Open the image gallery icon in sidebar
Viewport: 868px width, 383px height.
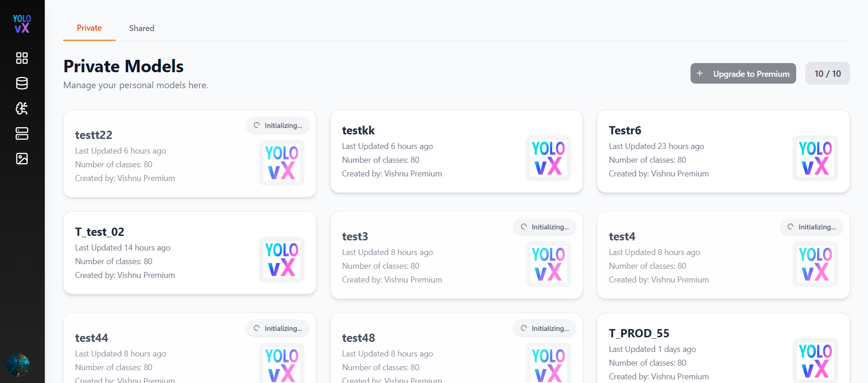point(22,159)
